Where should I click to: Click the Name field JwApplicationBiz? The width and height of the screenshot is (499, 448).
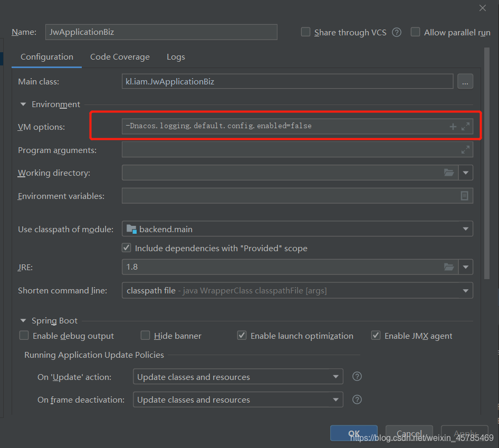tap(161, 32)
